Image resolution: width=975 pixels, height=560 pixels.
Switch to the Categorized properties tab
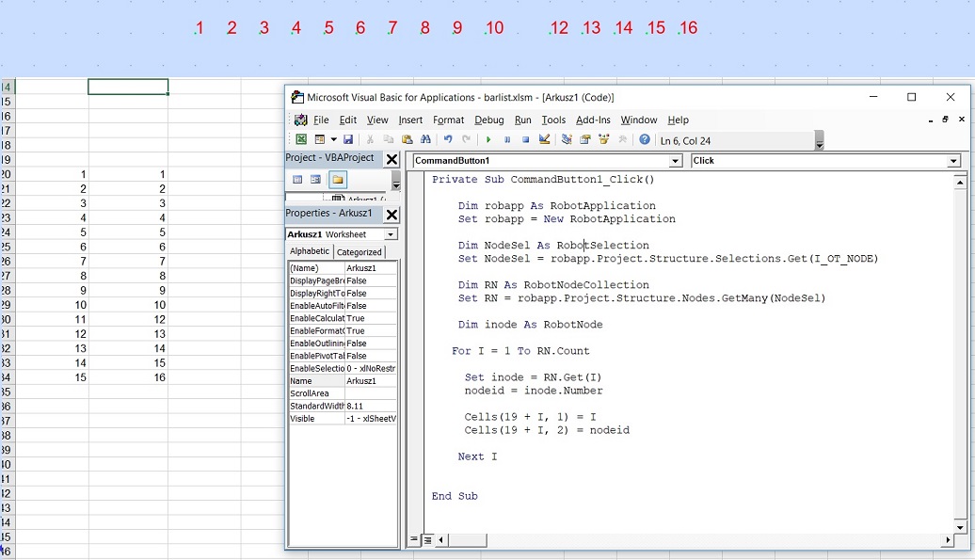(359, 251)
